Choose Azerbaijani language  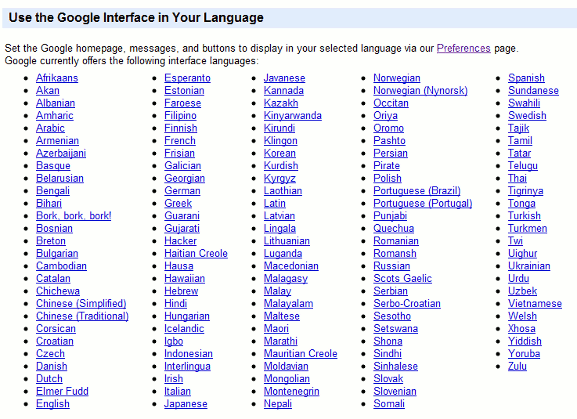click(61, 153)
